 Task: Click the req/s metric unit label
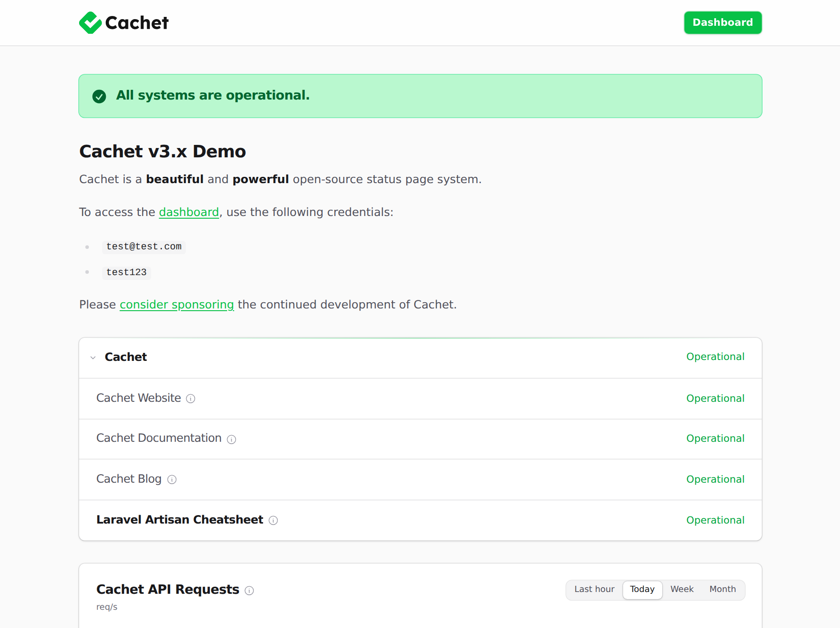(107, 607)
